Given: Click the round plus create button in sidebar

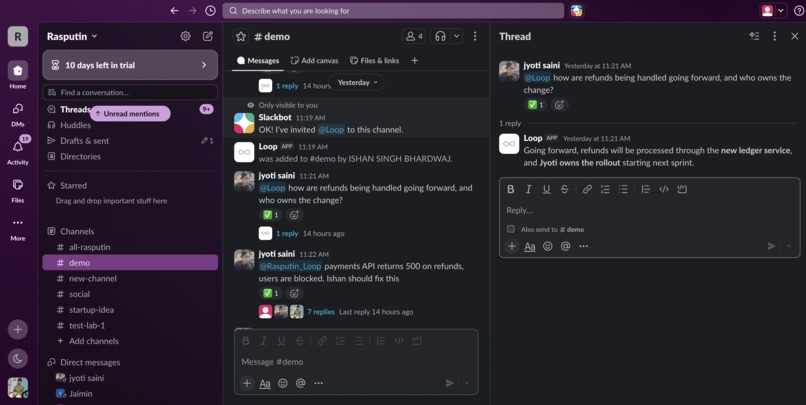Looking at the screenshot, I should [x=17, y=329].
